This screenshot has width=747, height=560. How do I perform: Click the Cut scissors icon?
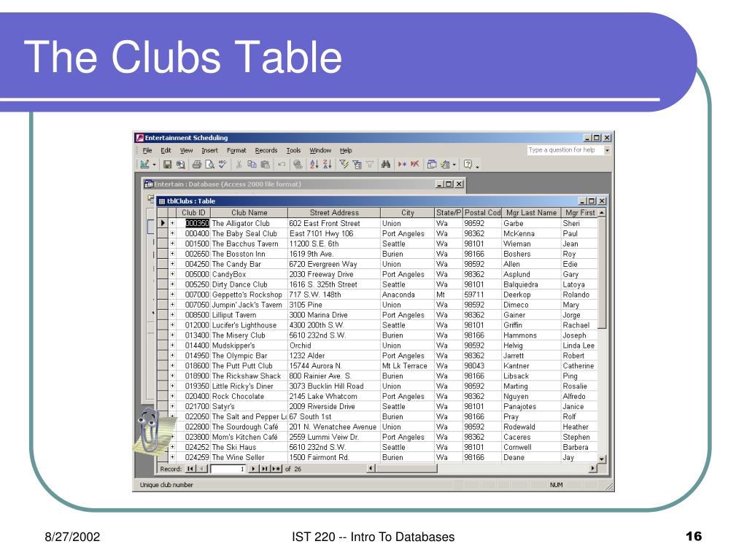coord(239,164)
